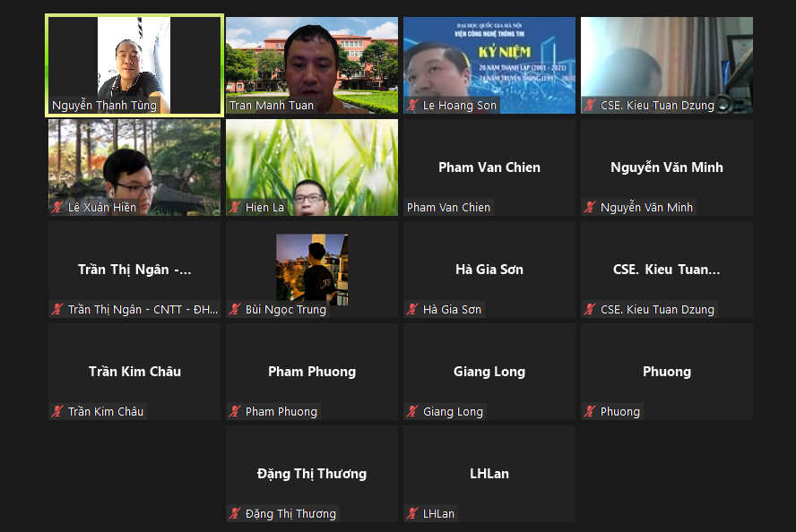Click the muted mic icon beside Giang Long

412,411
